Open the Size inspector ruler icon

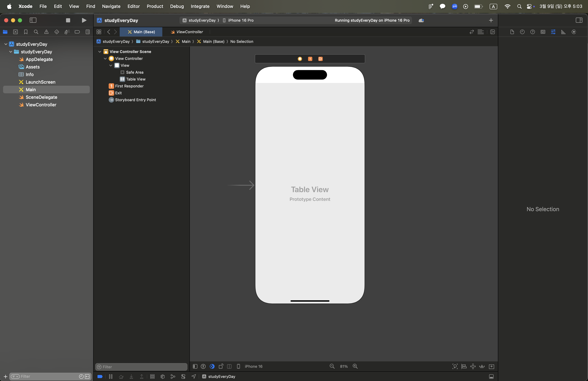(563, 32)
